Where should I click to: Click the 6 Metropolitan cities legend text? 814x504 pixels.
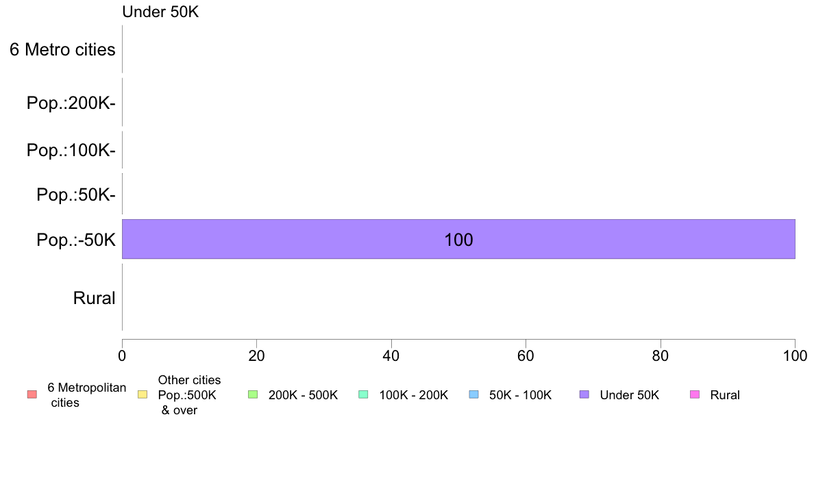click(86, 395)
